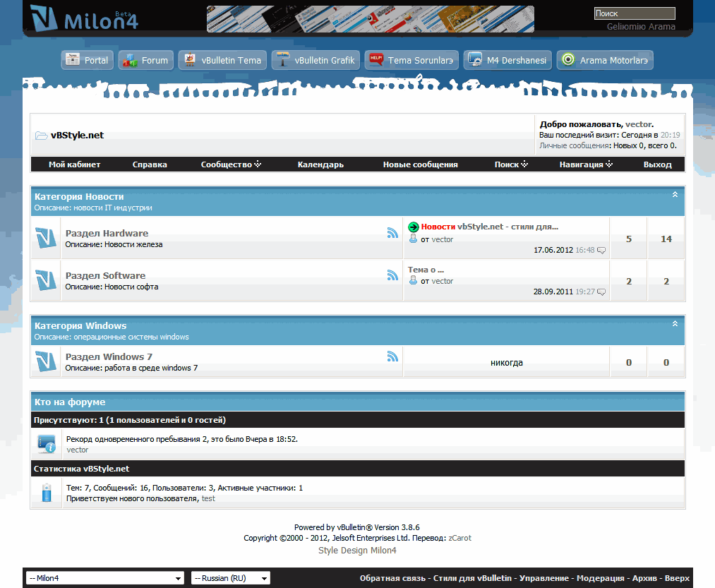Open the thread Новости vbStyle.net - стили для...
This screenshot has height=588, width=715.
click(490, 227)
